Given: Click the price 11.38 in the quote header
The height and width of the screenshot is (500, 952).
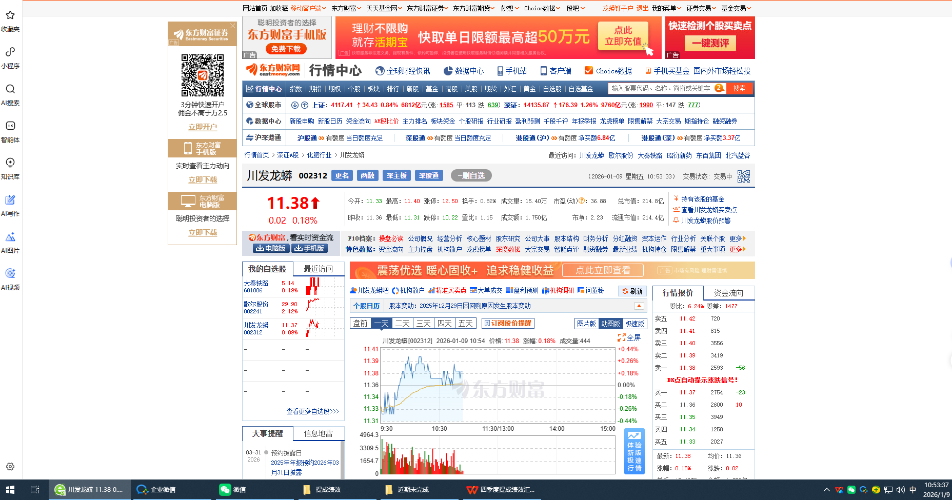Looking at the screenshot, I should pyautogui.click(x=288, y=203).
